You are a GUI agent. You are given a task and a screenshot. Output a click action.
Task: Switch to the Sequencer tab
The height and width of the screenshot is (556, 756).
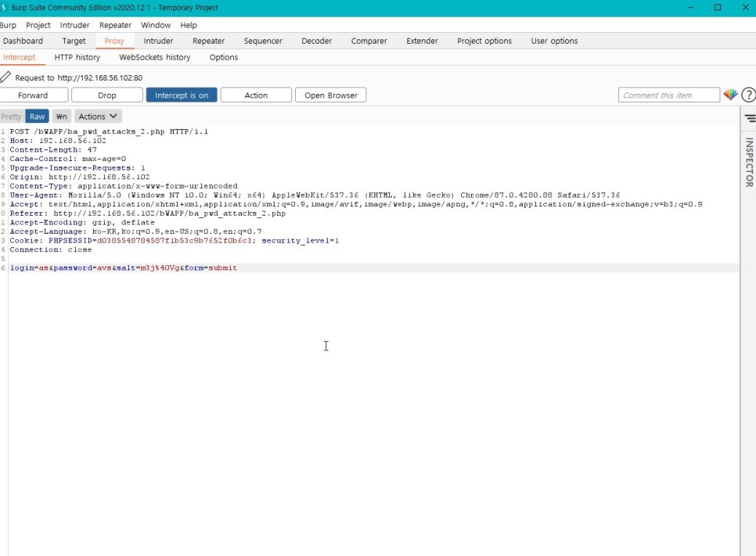coord(263,41)
